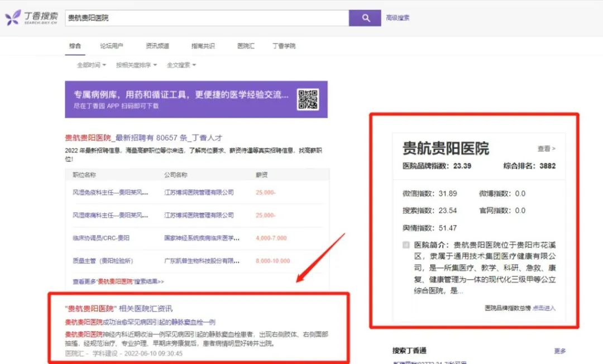Click the 微信指数: 31.89 entry

tap(430, 193)
